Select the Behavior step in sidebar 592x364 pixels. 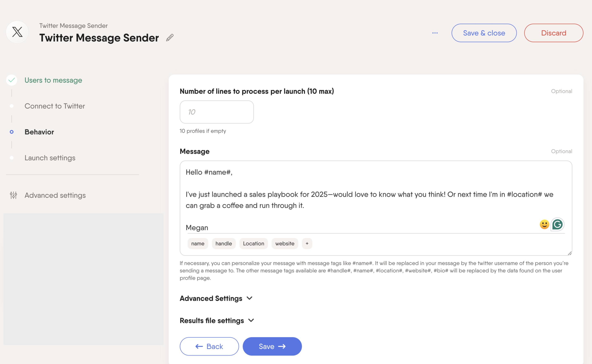(x=39, y=132)
